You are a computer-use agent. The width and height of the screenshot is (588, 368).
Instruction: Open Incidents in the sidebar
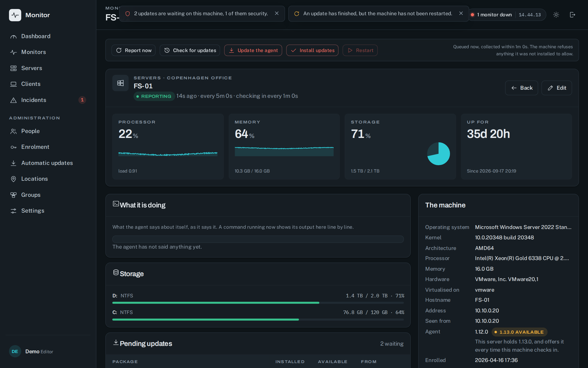point(48,100)
